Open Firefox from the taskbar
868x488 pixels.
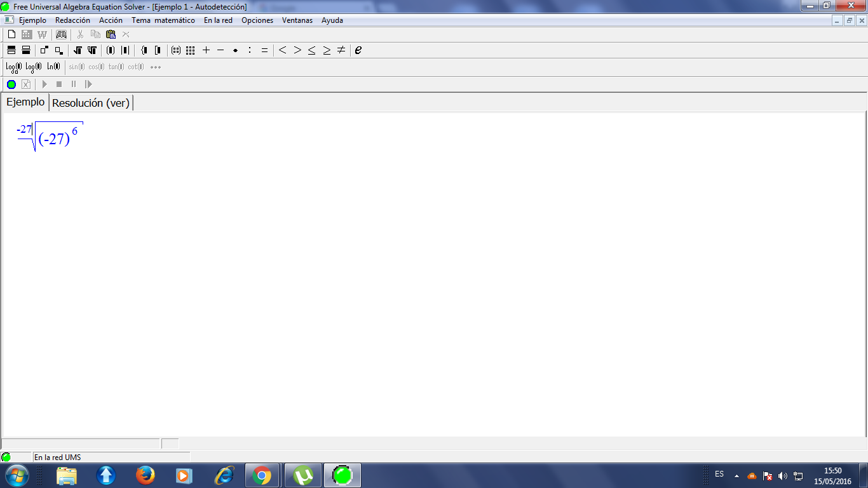click(146, 475)
